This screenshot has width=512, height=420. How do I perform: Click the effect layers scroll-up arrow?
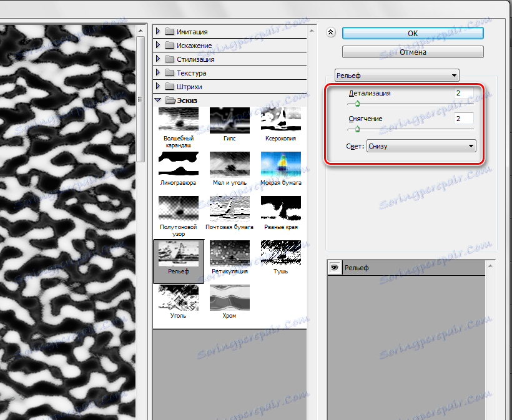[x=490, y=266]
